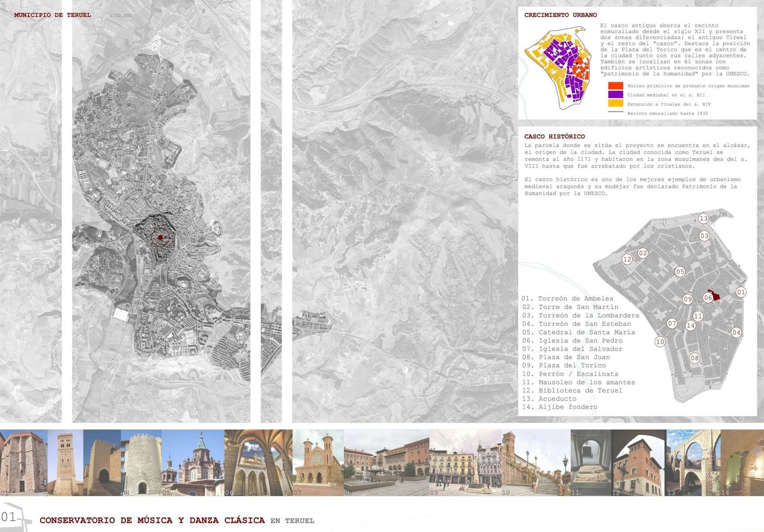This screenshot has width=764, height=532.
Task: Click '11. Mausoleo de los amantes' list entry
Action: point(578,382)
